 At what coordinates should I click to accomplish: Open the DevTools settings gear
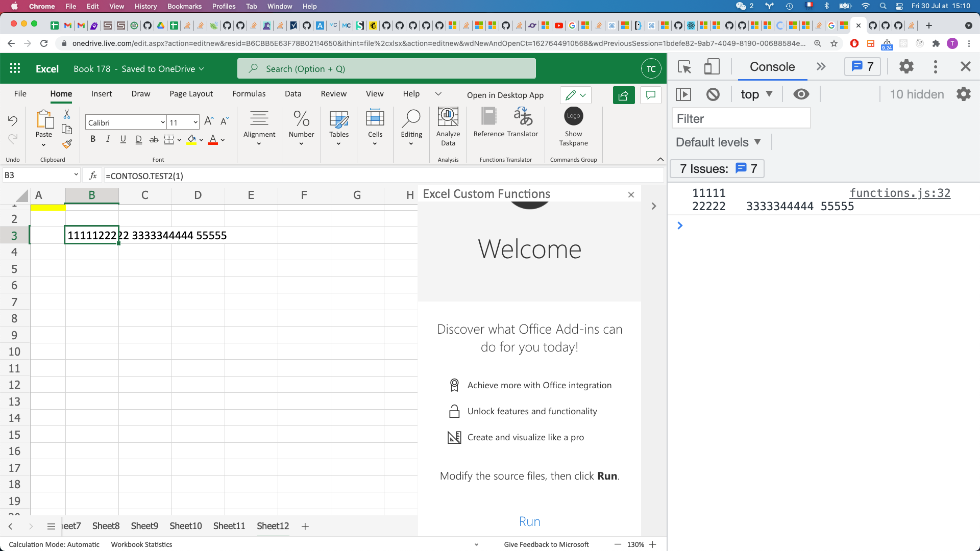(906, 67)
